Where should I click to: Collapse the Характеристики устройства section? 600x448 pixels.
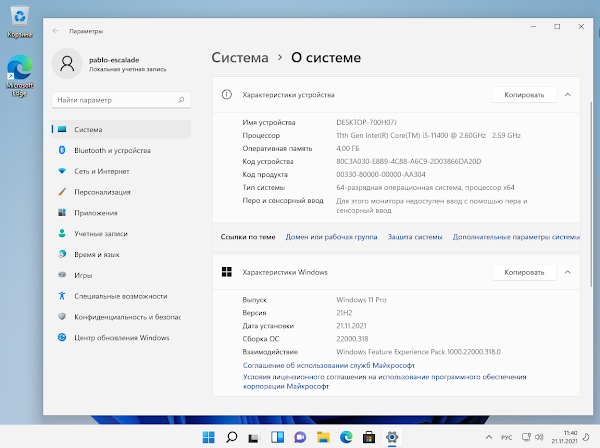pyautogui.click(x=568, y=94)
